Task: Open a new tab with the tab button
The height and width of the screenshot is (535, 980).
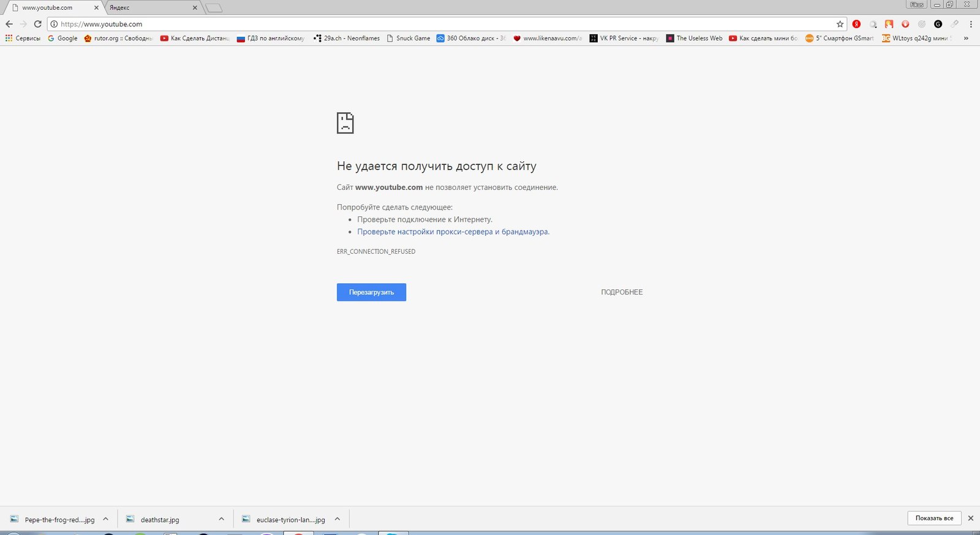Action: [x=214, y=8]
